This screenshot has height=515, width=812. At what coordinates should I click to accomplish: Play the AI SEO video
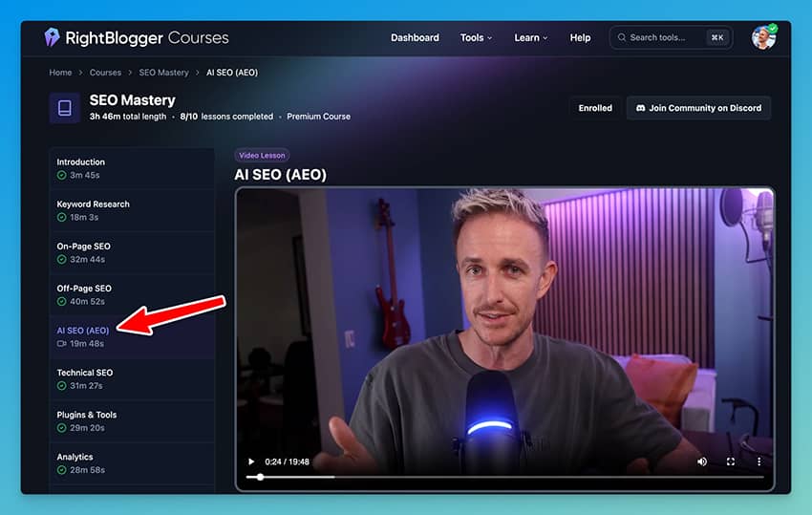point(251,461)
